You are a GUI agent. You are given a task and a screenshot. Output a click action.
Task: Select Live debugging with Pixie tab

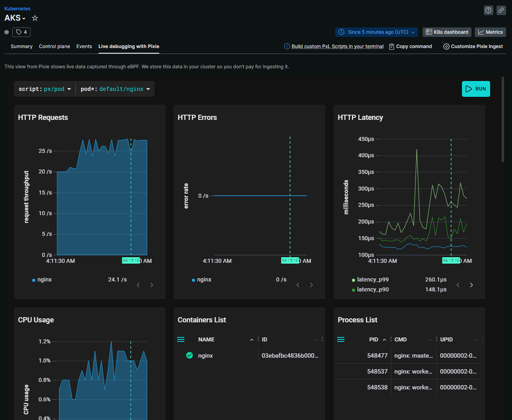pos(129,46)
